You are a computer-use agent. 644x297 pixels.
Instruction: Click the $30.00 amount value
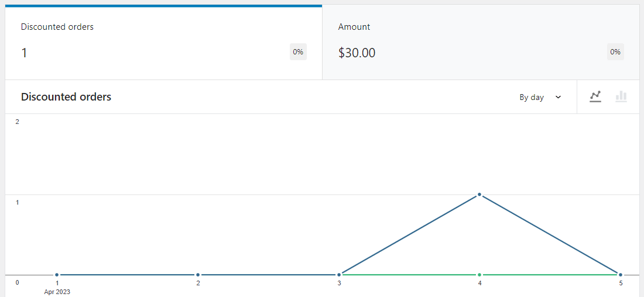pos(357,53)
